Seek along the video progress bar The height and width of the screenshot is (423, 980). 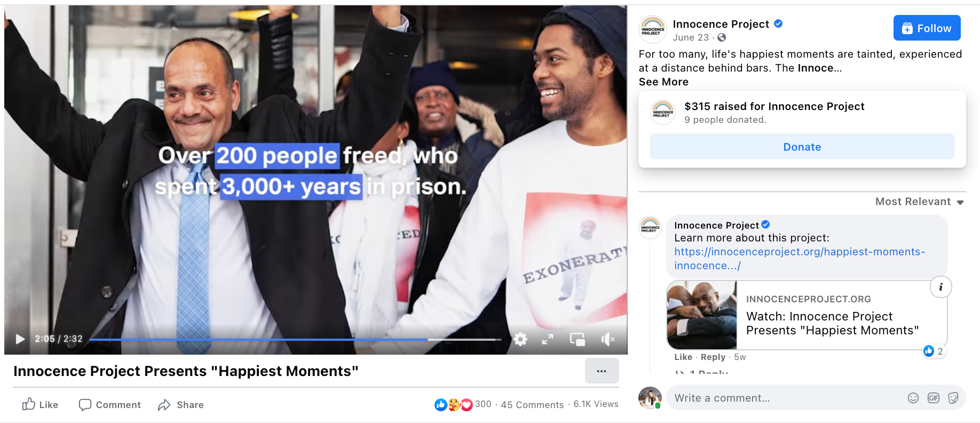coord(295,339)
